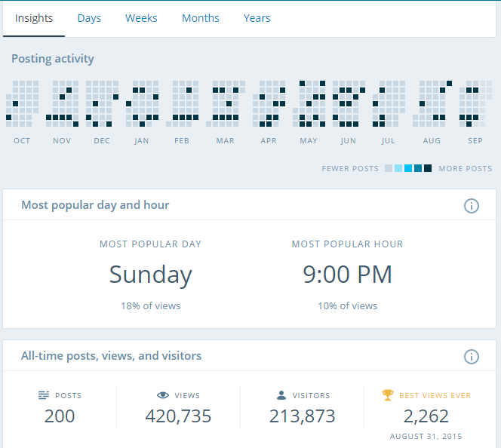The height and width of the screenshot is (448, 501).
Task: Click the August 31, 2015 date
Action: pyautogui.click(x=426, y=437)
